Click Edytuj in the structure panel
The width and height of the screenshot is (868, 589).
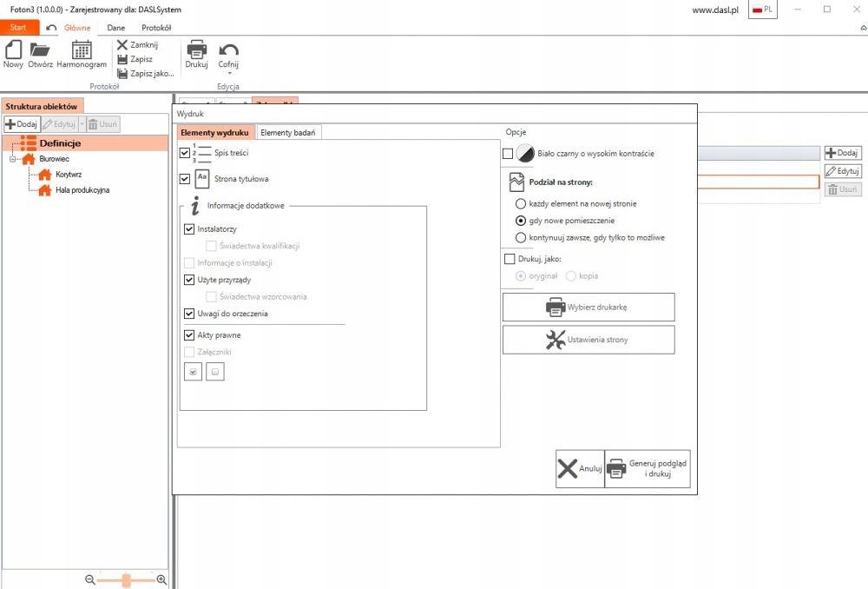click(59, 124)
